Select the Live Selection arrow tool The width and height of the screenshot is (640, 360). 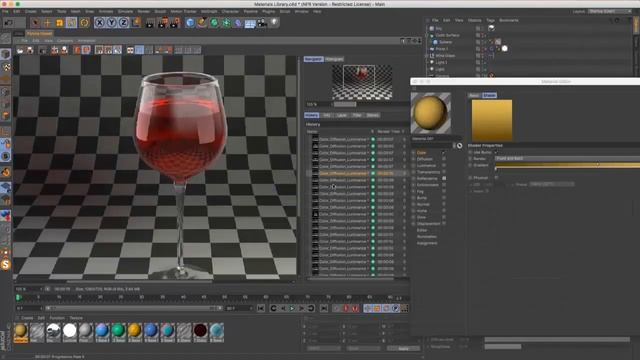(36, 22)
